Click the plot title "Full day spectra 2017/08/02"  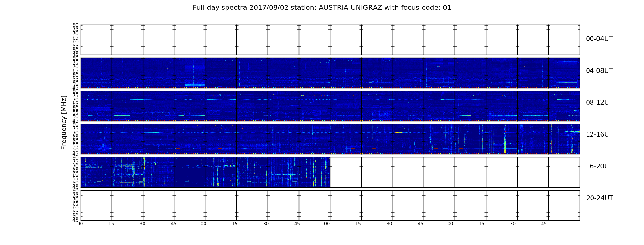pos(241,8)
